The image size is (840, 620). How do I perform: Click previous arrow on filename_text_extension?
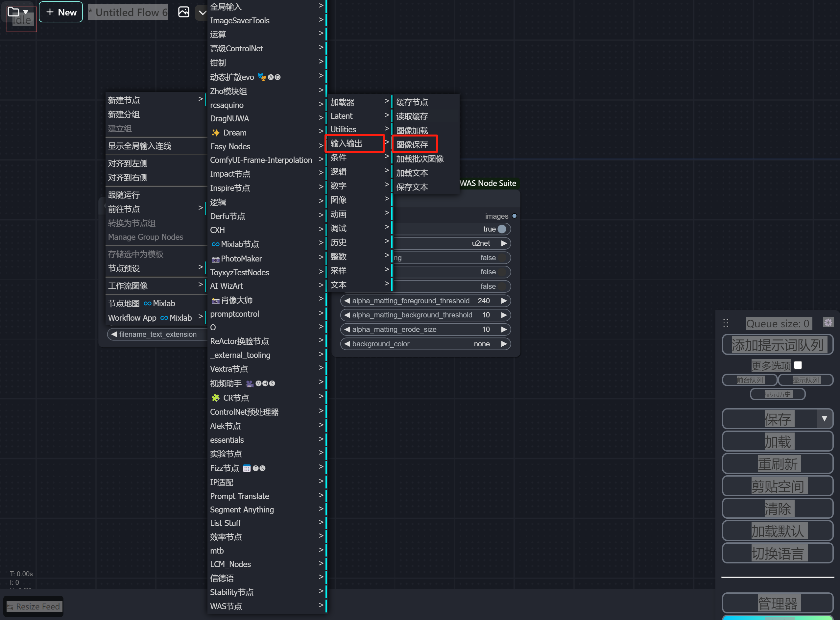click(114, 334)
